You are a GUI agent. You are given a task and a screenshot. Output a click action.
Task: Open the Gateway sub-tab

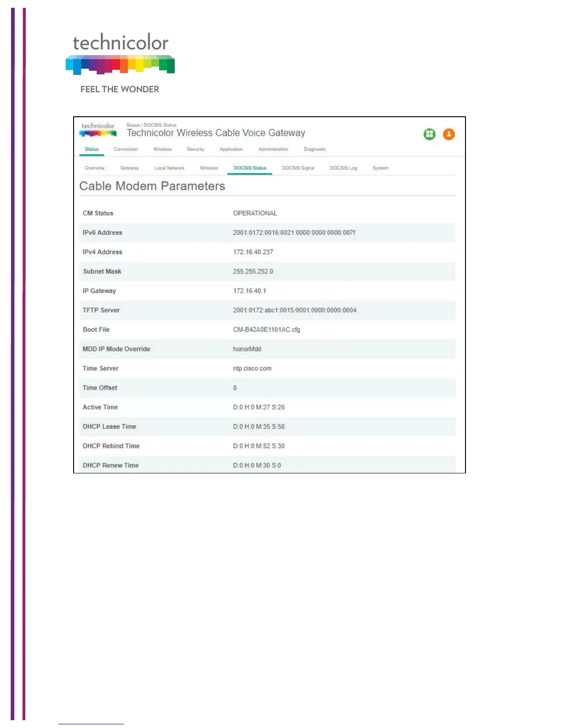129,168
